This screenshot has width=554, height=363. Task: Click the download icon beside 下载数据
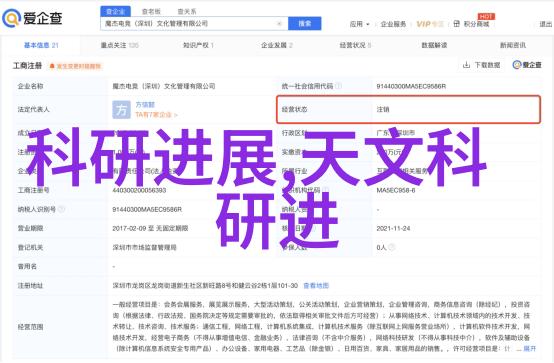point(466,65)
